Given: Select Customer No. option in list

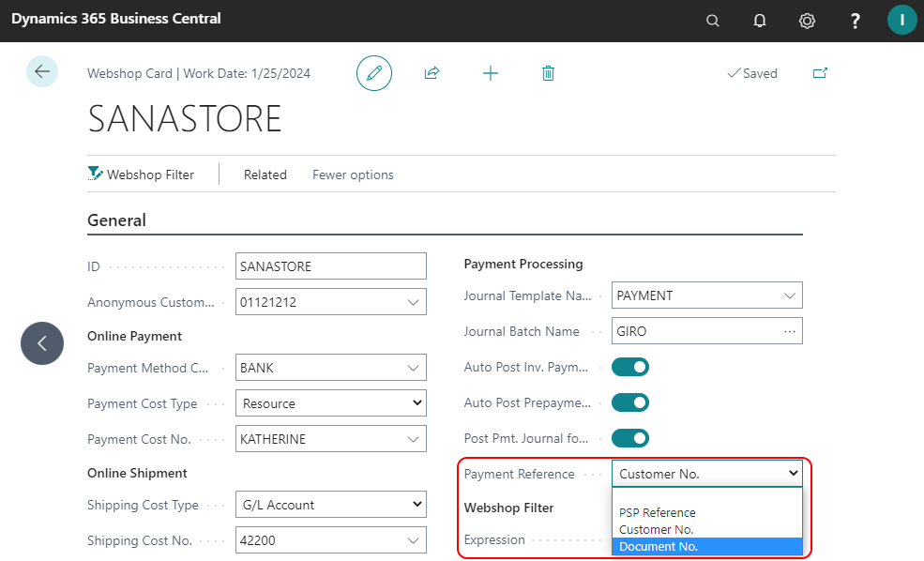Looking at the screenshot, I should (x=707, y=530).
